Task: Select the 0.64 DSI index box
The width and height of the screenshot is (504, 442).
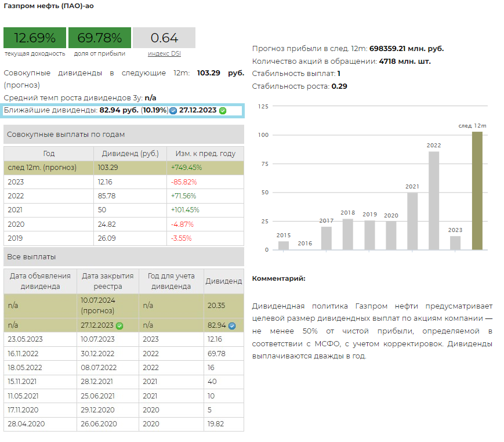Action: pyautogui.click(x=164, y=38)
